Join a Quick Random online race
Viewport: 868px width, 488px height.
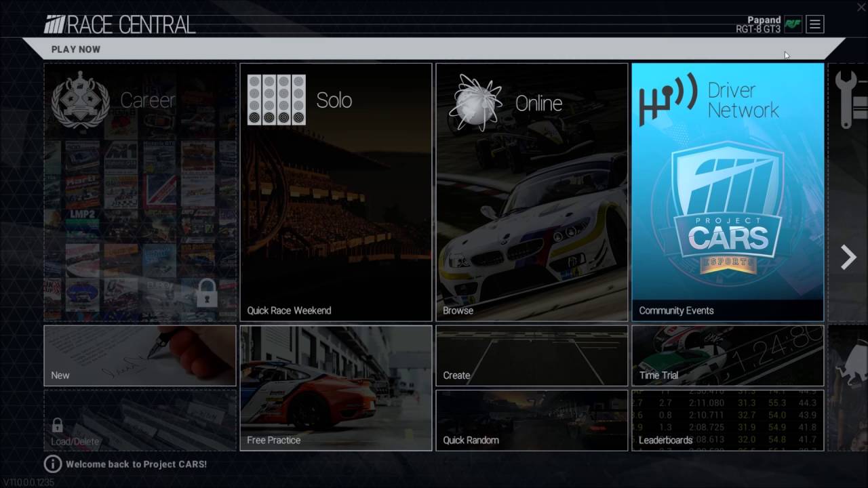click(x=532, y=420)
